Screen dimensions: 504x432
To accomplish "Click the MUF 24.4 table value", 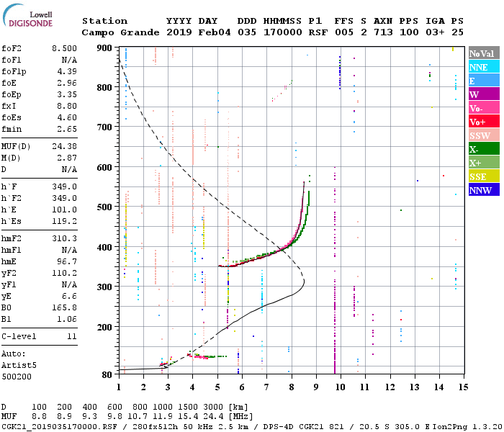I will (213, 417).
